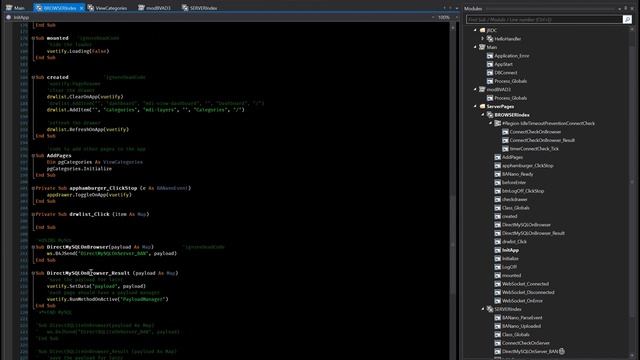Collapse the BROWSERIndex tree node

483,115
